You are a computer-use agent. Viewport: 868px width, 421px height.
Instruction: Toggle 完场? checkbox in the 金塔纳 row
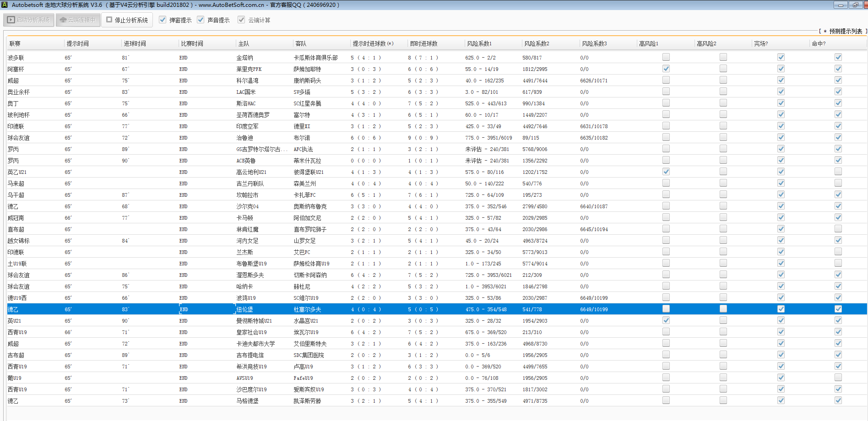tap(781, 57)
